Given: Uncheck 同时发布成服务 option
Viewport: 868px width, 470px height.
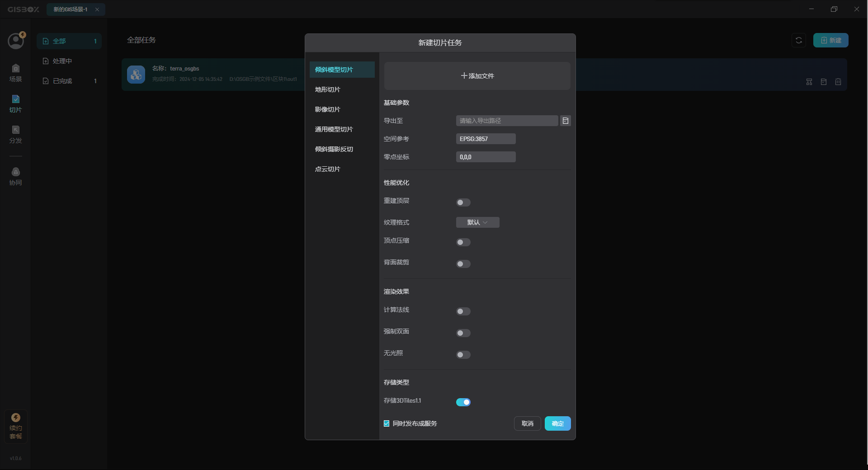Looking at the screenshot, I should 387,423.
